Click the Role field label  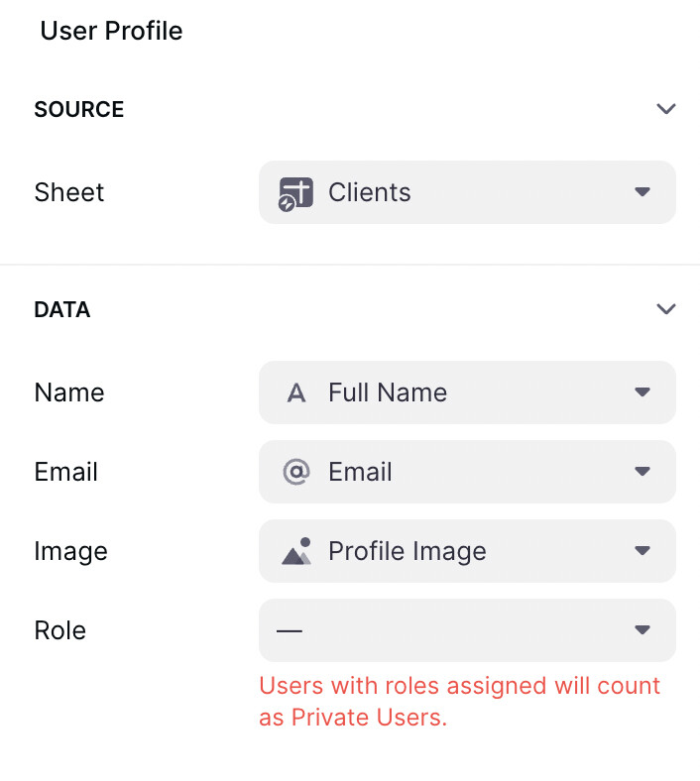59,630
